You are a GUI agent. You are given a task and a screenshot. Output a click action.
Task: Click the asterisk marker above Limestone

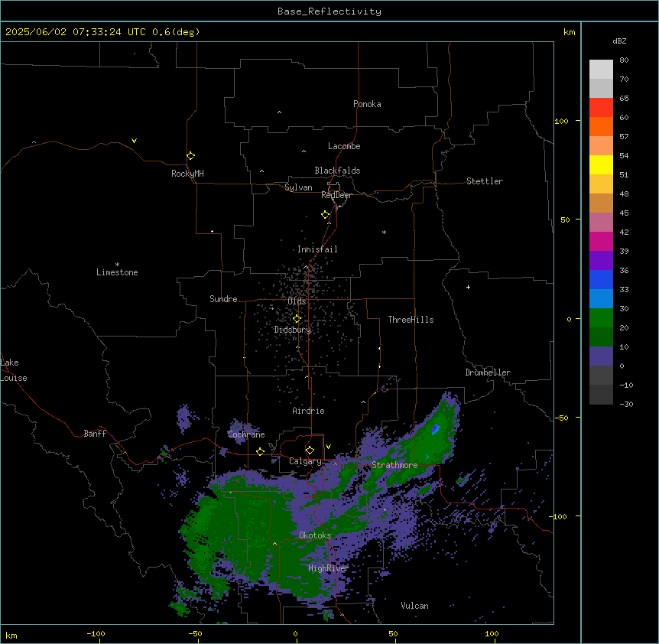[x=117, y=265]
